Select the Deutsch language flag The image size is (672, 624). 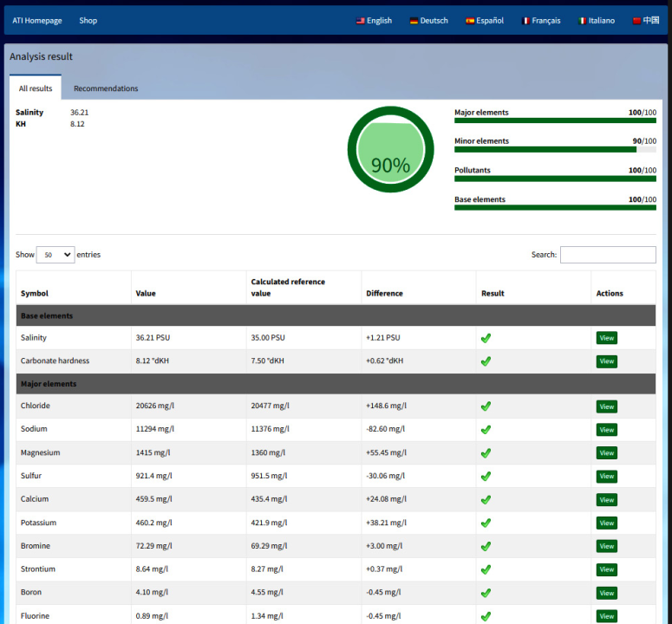[x=414, y=21]
